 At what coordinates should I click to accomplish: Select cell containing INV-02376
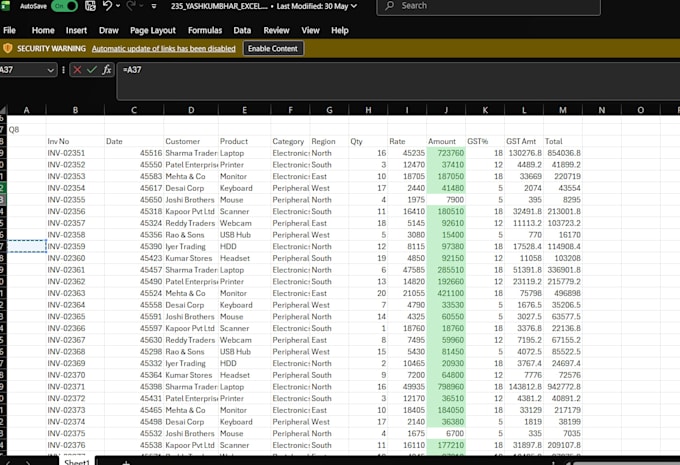pos(75,445)
